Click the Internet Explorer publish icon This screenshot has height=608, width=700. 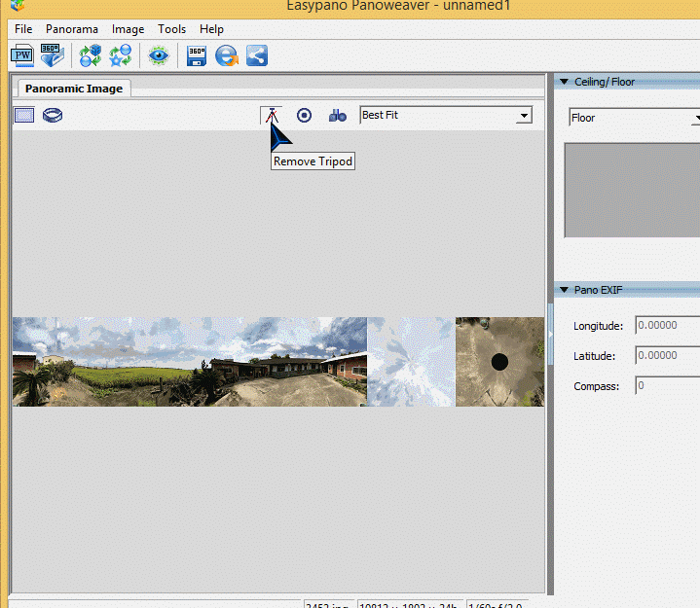click(x=227, y=55)
